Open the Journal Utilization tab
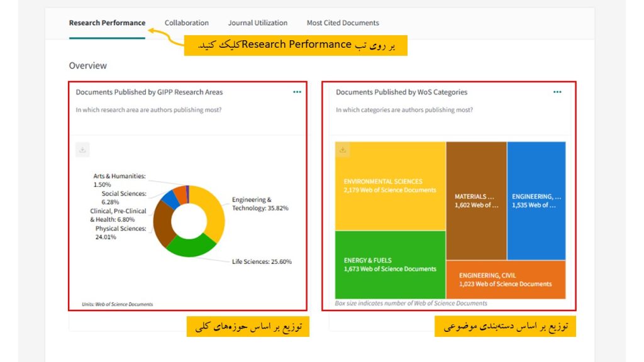Image resolution: width=644 pixels, height=362 pixels. pos(257,23)
